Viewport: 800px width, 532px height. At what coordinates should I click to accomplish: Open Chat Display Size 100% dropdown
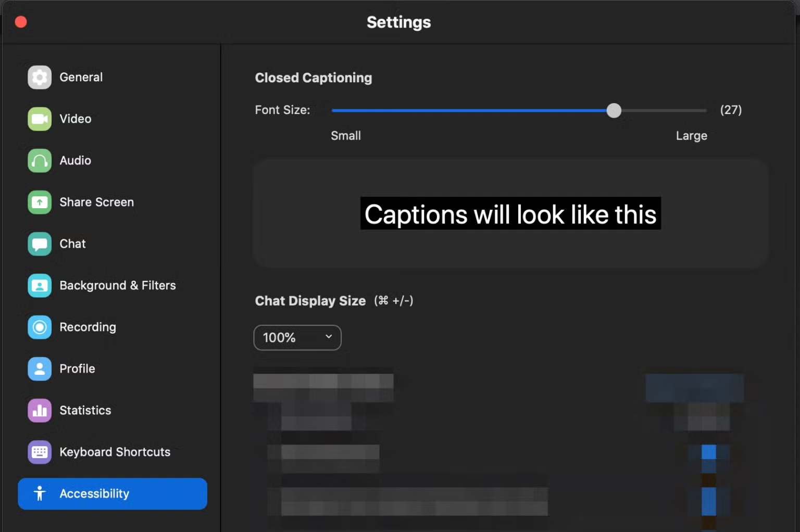coord(297,337)
